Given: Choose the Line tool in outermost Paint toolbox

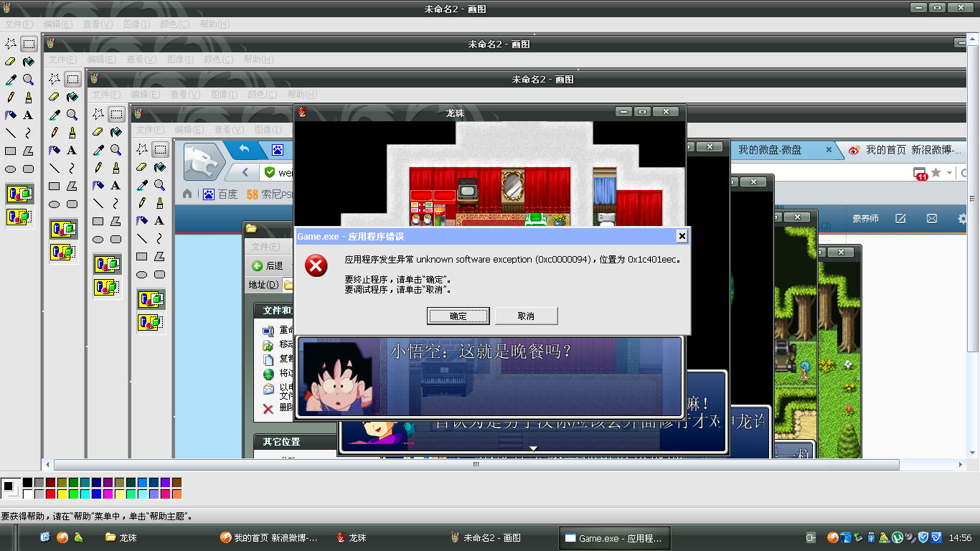Looking at the screenshot, I should coord(11,133).
